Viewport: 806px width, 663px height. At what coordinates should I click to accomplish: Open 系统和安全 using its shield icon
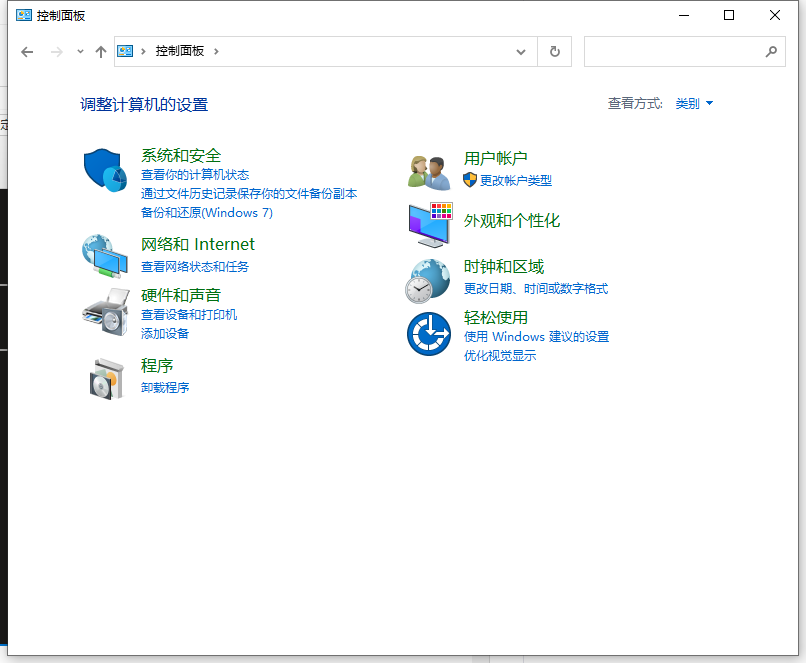tap(104, 170)
